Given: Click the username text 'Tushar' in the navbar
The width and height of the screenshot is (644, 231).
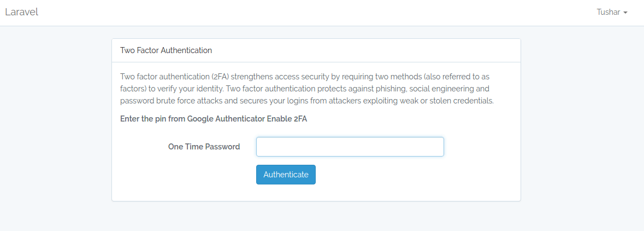Looking at the screenshot, I should pos(608,12).
